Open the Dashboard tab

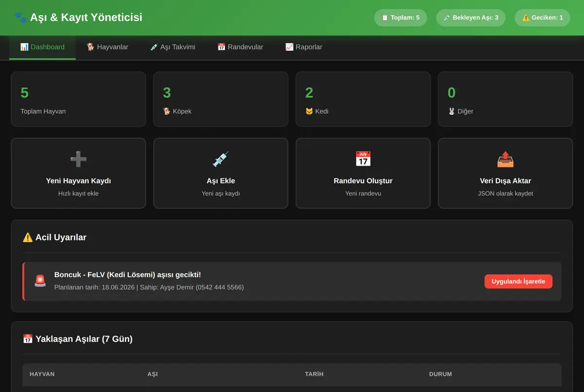[x=42, y=47]
